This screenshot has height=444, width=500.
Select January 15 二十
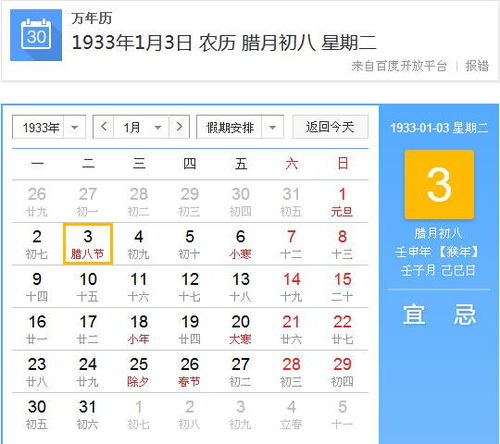click(x=342, y=287)
